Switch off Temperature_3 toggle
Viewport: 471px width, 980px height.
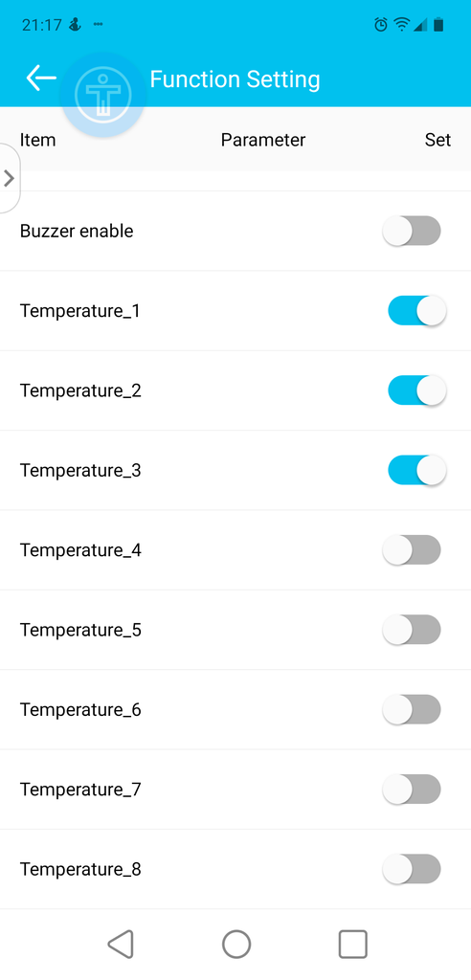coord(417,470)
